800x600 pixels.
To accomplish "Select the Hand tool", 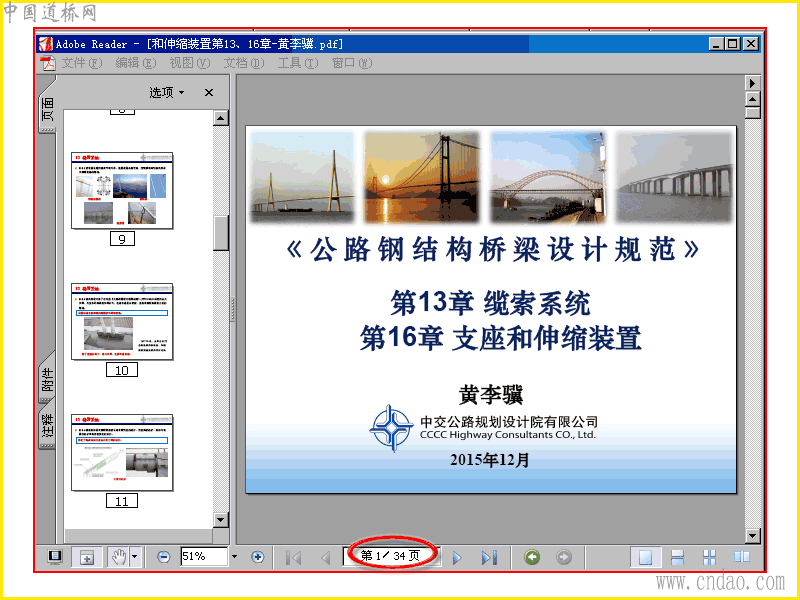I will pyautogui.click(x=118, y=557).
